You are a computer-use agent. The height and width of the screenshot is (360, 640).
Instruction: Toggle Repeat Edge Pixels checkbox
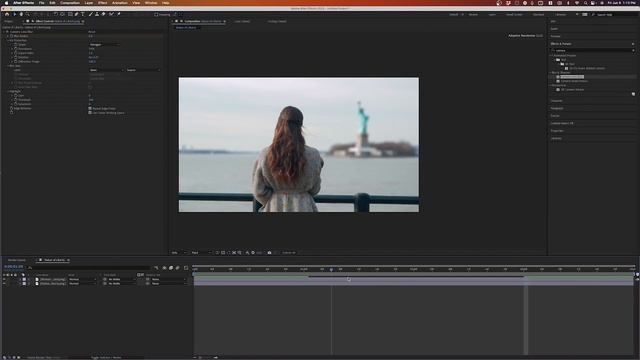[90, 109]
